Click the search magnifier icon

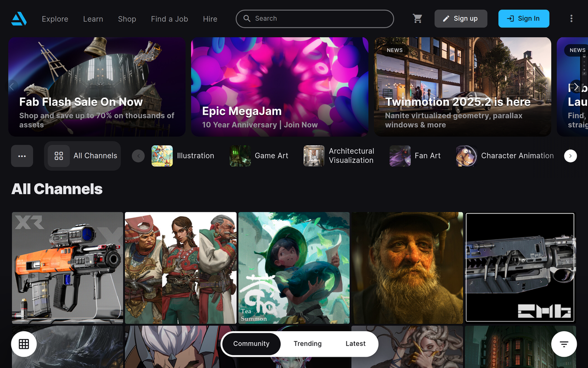click(247, 19)
